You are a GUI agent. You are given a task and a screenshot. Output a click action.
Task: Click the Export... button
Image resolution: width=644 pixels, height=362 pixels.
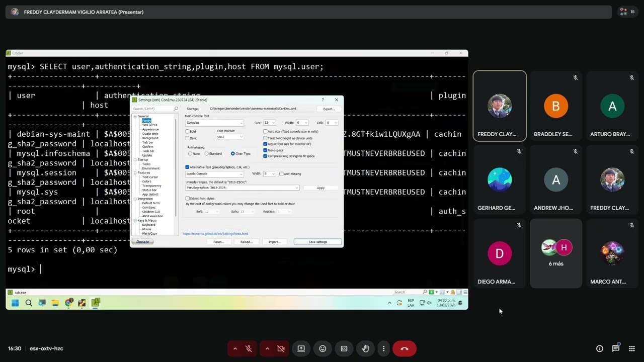pyautogui.click(x=329, y=109)
